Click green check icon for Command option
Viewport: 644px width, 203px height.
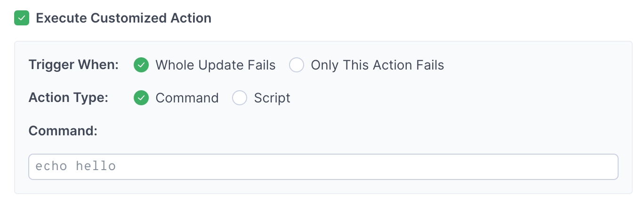coord(141,98)
